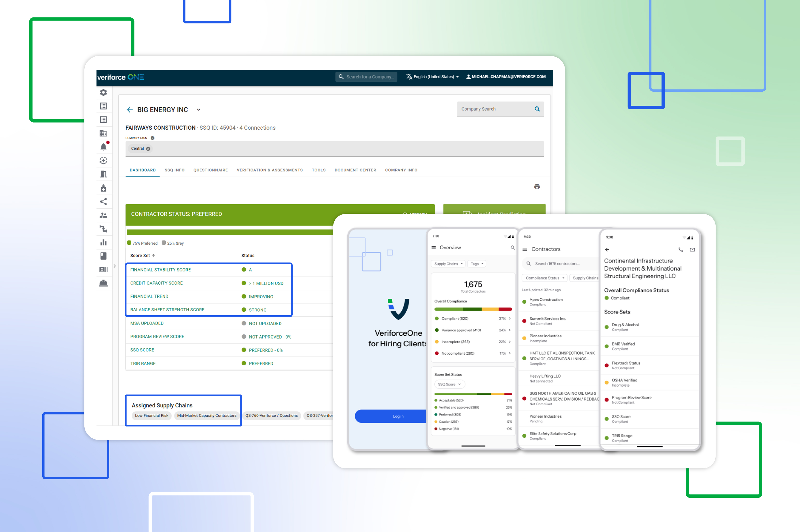Click the notifications bell icon
This screenshot has height=532, width=800.
point(104,147)
